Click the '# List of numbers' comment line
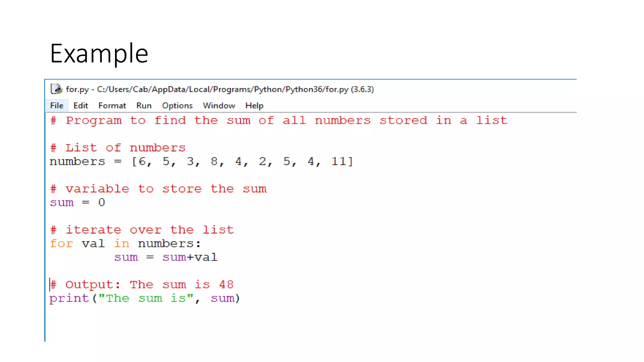Image resolution: width=644 pixels, height=362 pixels. (x=118, y=148)
